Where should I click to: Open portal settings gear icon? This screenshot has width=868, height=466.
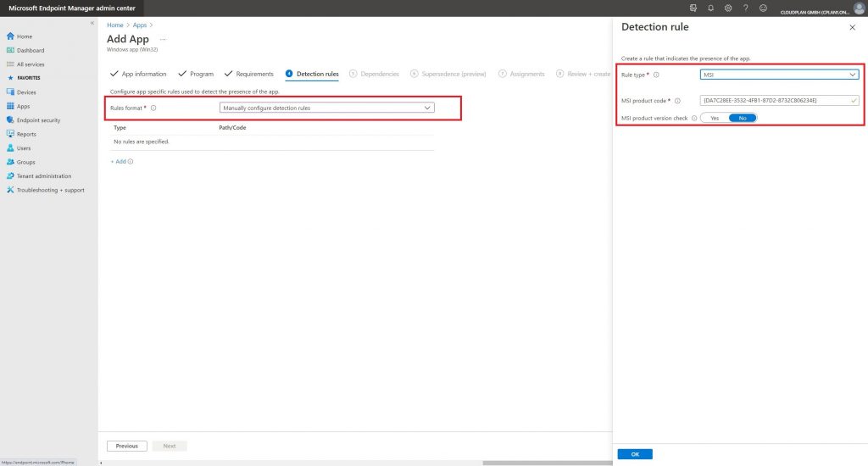728,8
